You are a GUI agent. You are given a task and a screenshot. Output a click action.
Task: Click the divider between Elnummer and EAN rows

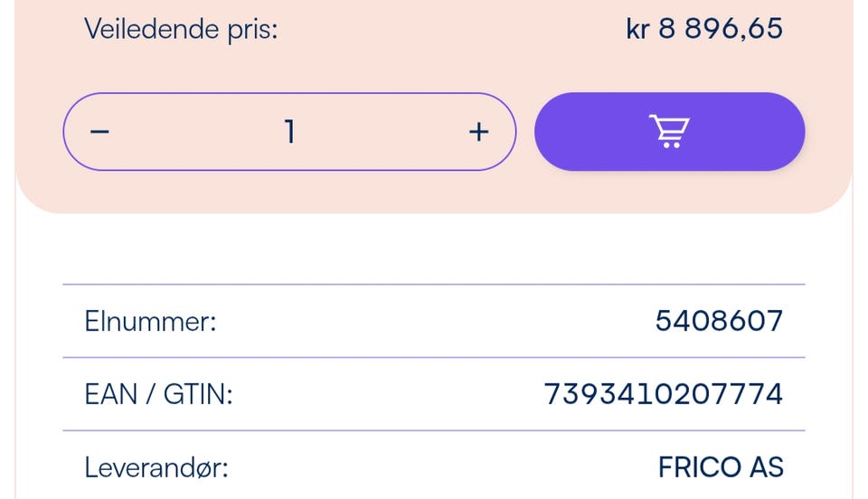(x=434, y=357)
